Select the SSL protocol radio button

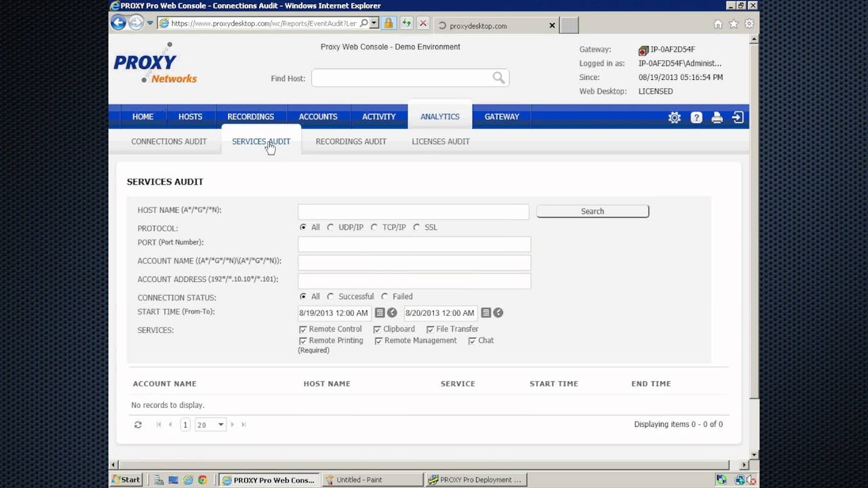pos(416,227)
